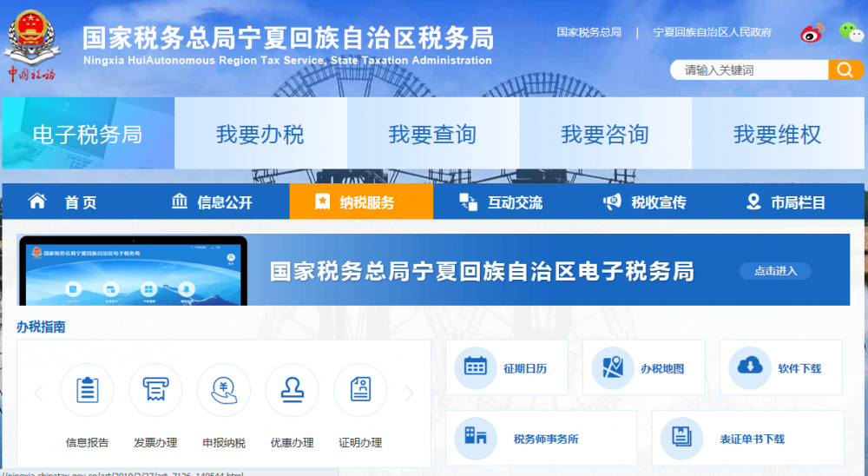This screenshot has width=868, height=476.
Task: Click the 点击进入 banner button
Action: tap(775, 270)
